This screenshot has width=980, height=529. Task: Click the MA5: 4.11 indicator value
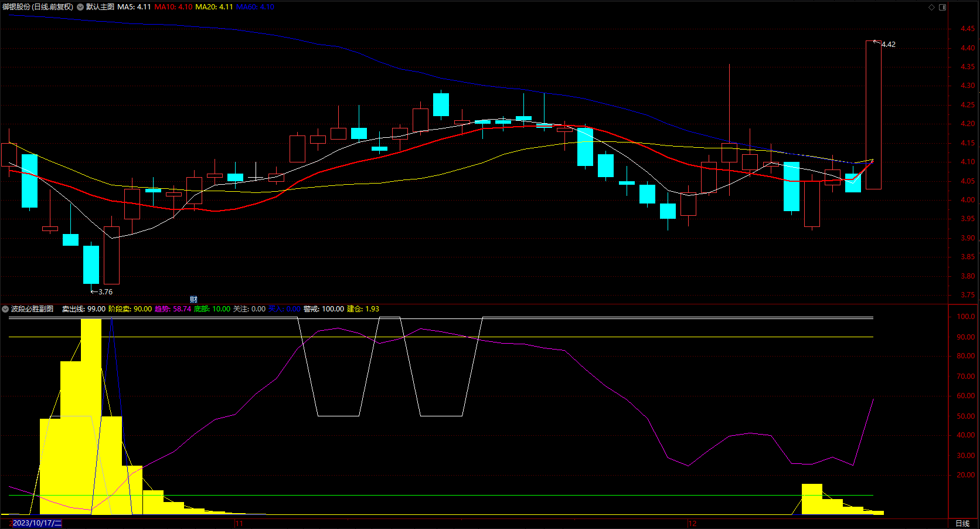tap(134, 7)
